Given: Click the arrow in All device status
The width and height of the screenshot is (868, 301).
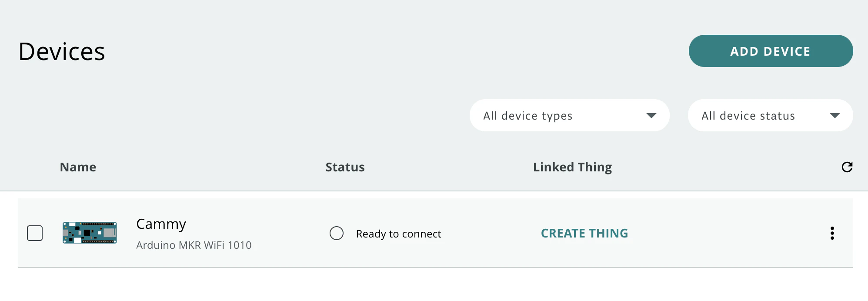Looking at the screenshot, I should 835,116.
